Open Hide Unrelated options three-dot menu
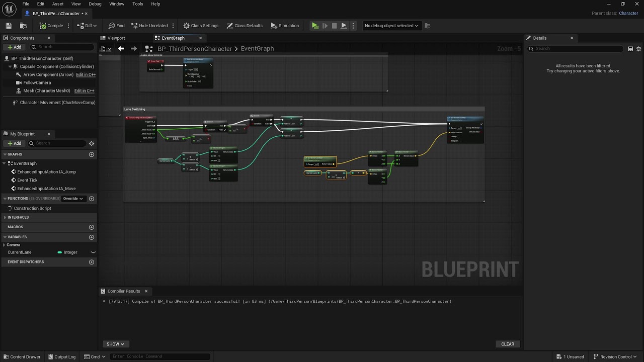The width and height of the screenshot is (644, 362). pyautogui.click(x=173, y=26)
